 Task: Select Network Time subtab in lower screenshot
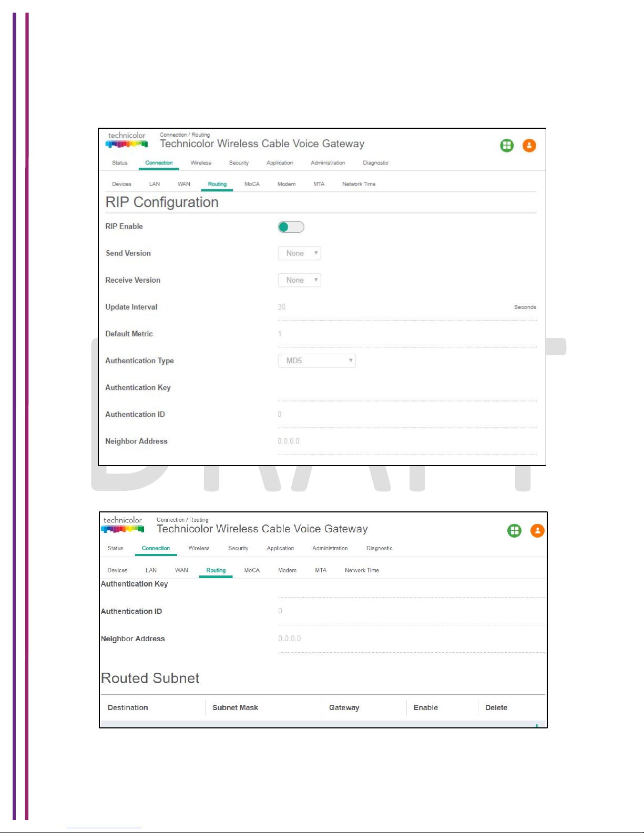(362, 570)
